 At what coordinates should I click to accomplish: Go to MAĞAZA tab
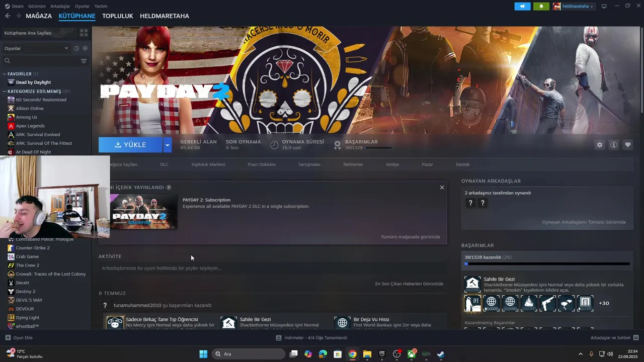tap(39, 16)
